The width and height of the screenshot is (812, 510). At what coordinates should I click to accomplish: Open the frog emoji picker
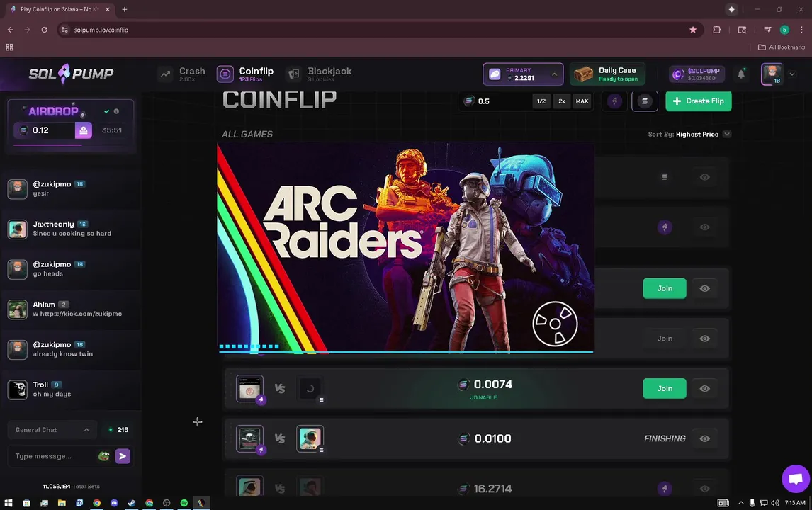[x=104, y=456]
